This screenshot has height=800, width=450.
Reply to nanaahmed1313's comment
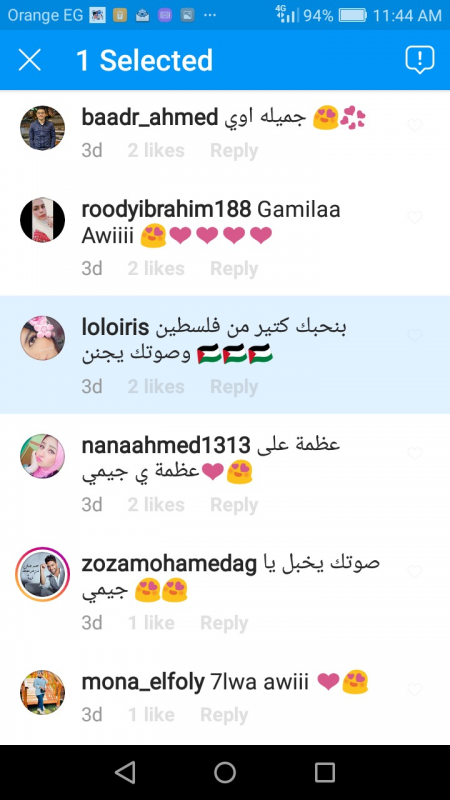(234, 505)
